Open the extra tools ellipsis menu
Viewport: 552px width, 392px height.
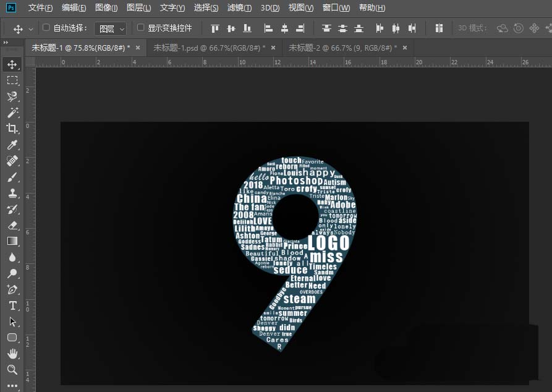12,386
